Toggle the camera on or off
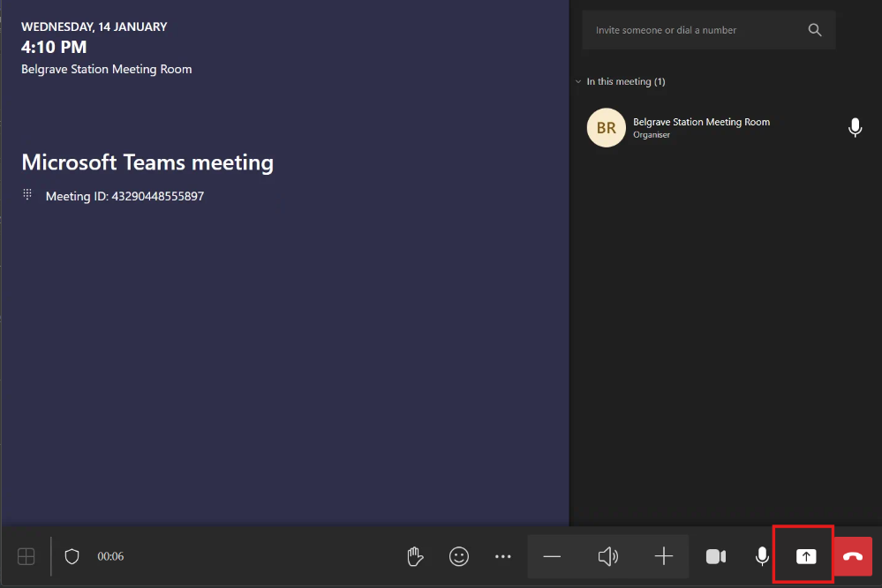The image size is (882, 588). (715, 556)
